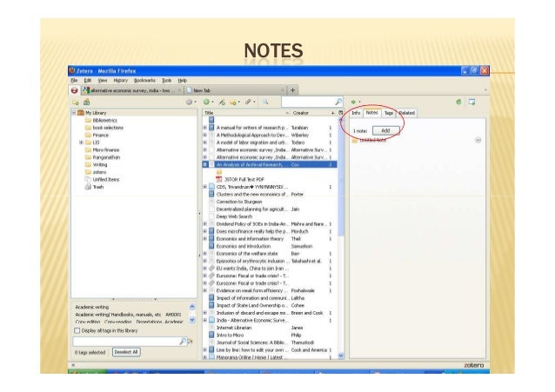Click the Deselect All button
Screen dimensions: 555x392
point(126,352)
